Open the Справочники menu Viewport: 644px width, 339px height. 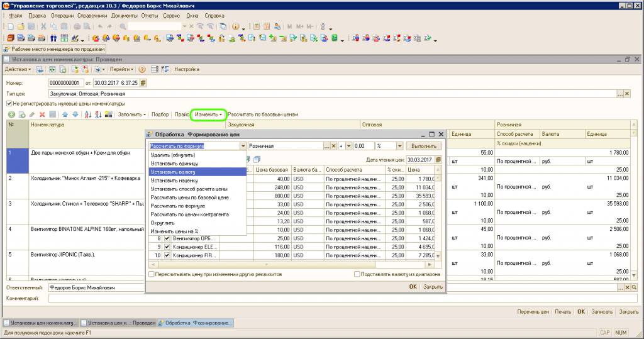[92, 16]
